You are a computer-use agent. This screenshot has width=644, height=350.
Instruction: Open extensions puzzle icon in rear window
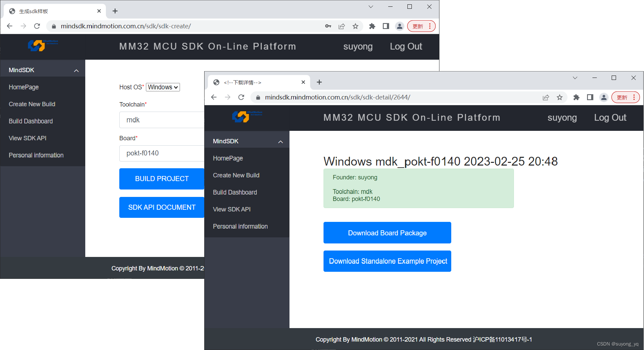pyautogui.click(x=372, y=26)
